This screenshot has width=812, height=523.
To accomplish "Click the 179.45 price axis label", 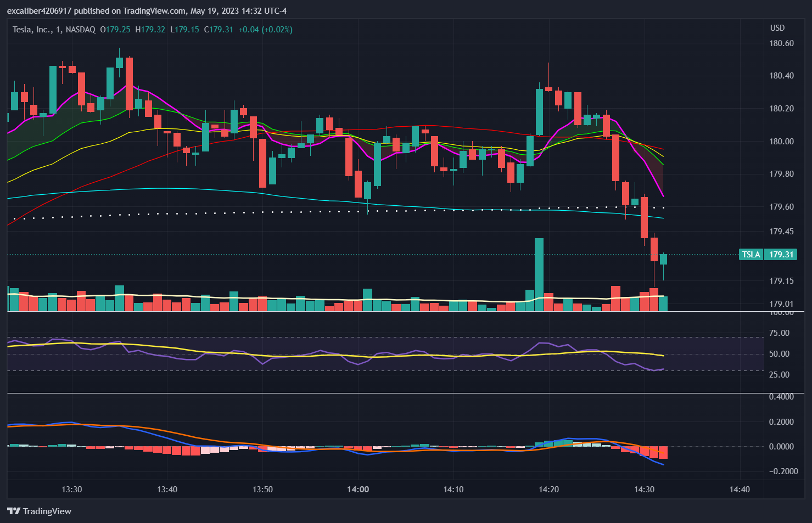I will pyautogui.click(x=782, y=232).
